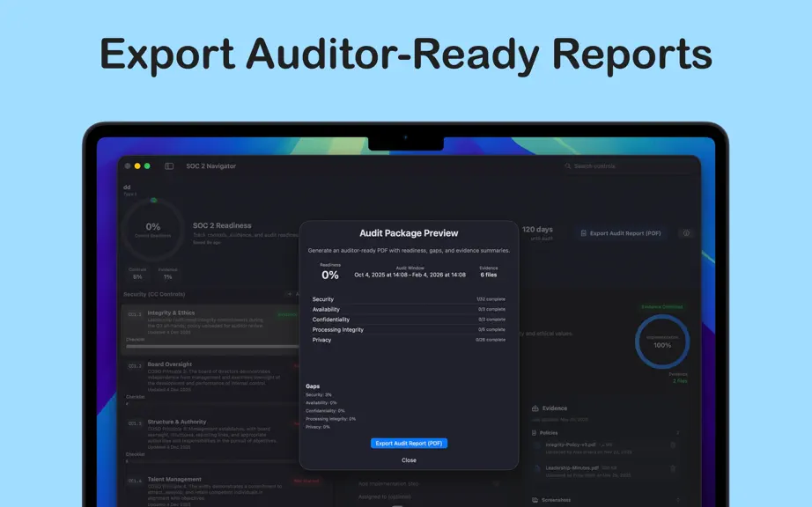The width and height of the screenshot is (812, 507).
Task: Open the Leadership-Minutes.pdf file
Action: coord(572,467)
